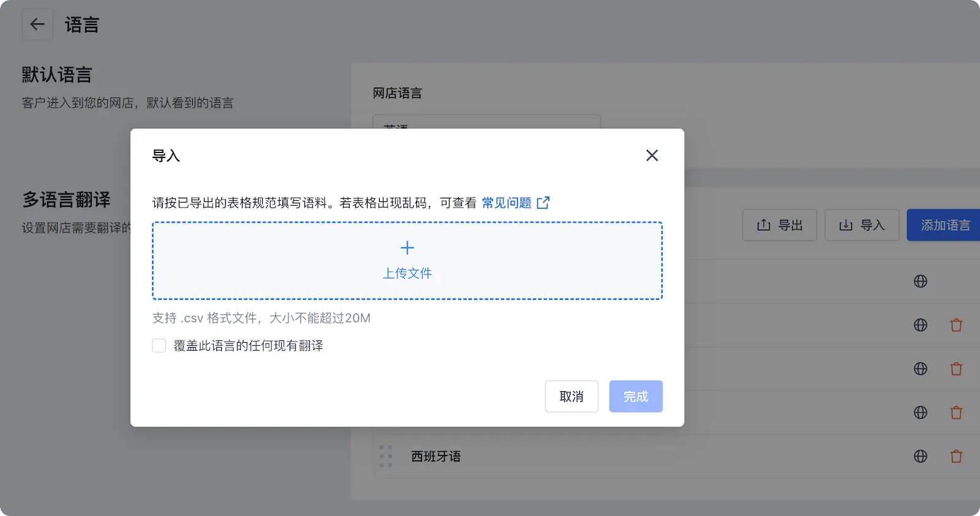
Task: Click the globe icon for 西班牙语
Action: point(921,457)
